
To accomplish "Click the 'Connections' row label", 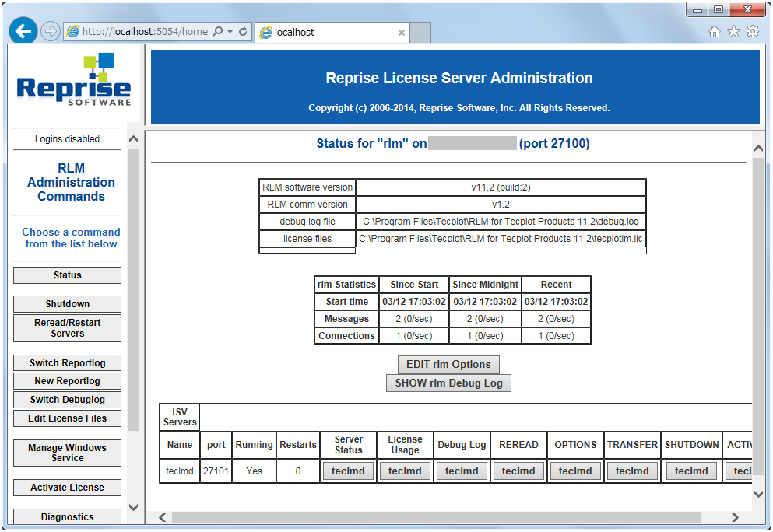I will (x=346, y=336).
